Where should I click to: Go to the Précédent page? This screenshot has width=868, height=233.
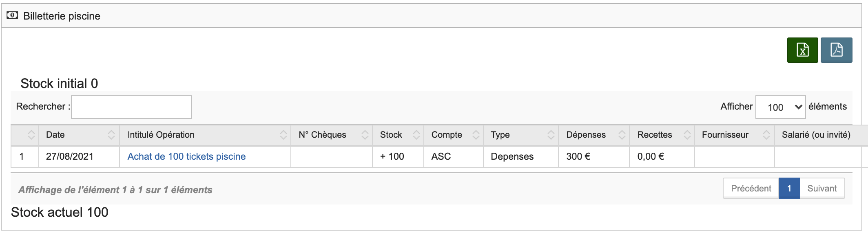(751, 189)
